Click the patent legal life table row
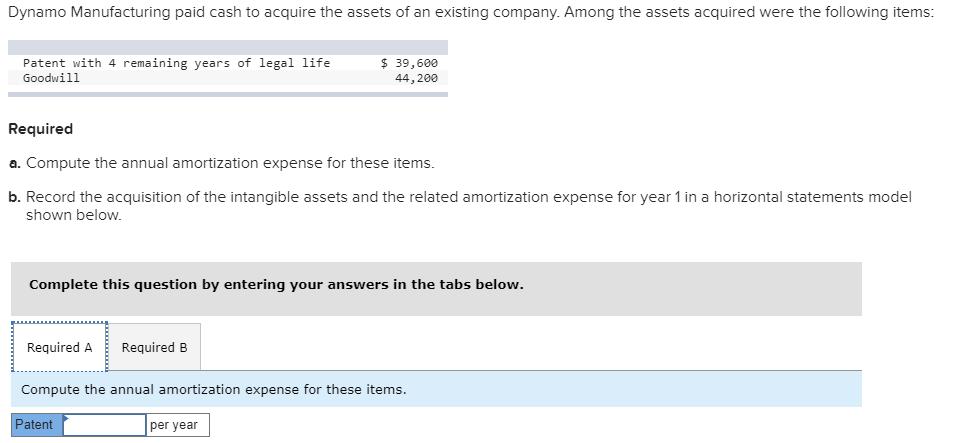 coord(176,63)
